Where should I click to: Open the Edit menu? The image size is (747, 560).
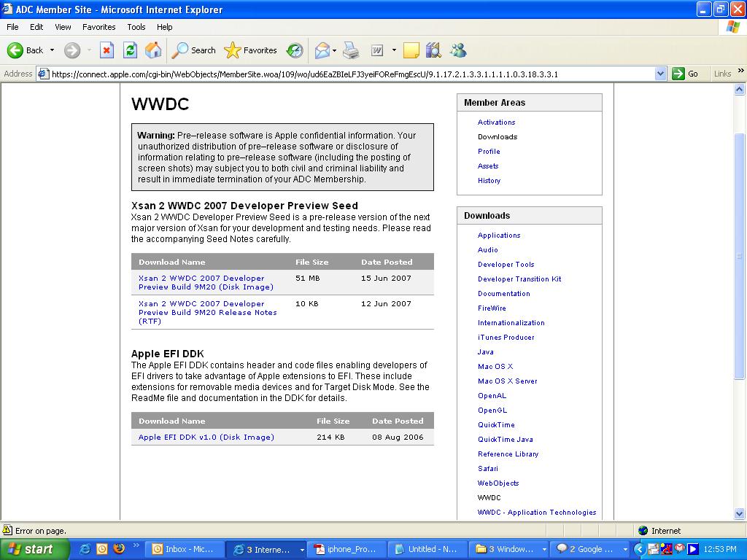(x=36, y=27)
